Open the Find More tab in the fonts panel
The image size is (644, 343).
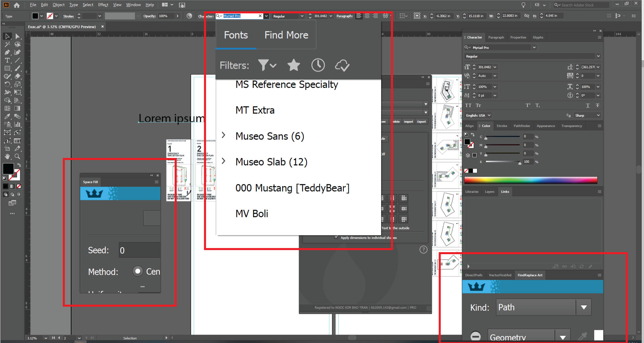click(286, 35)
